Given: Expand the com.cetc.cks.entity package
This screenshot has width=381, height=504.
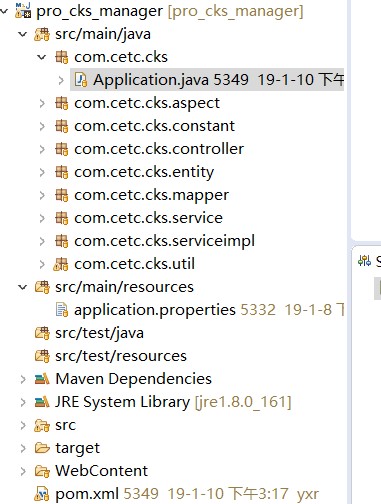Looking at the screenshot, I should click(x=42, y=172).
